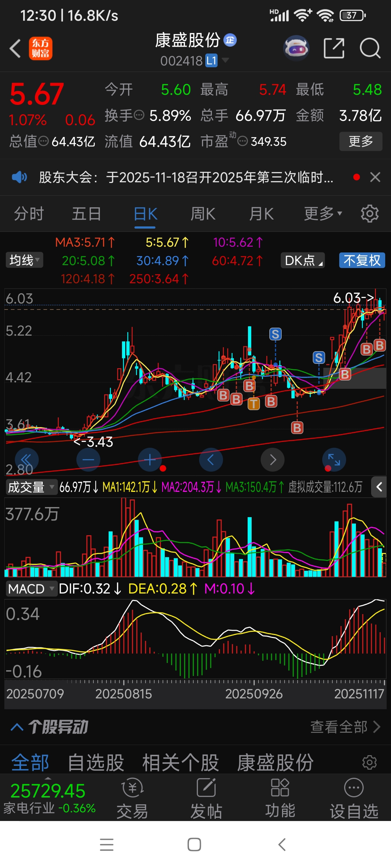Screen dimensions: 391x868
Task: Tap the L1 level badge
Action: point(211,60)
